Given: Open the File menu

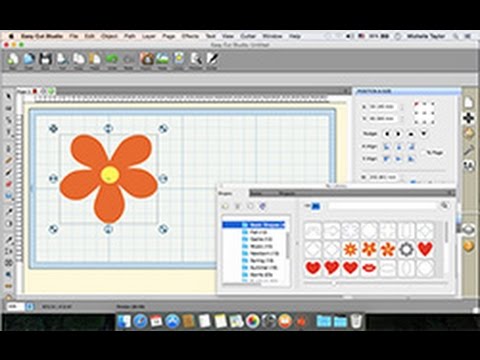Looking at the screenshot, I should coord(74,36).
